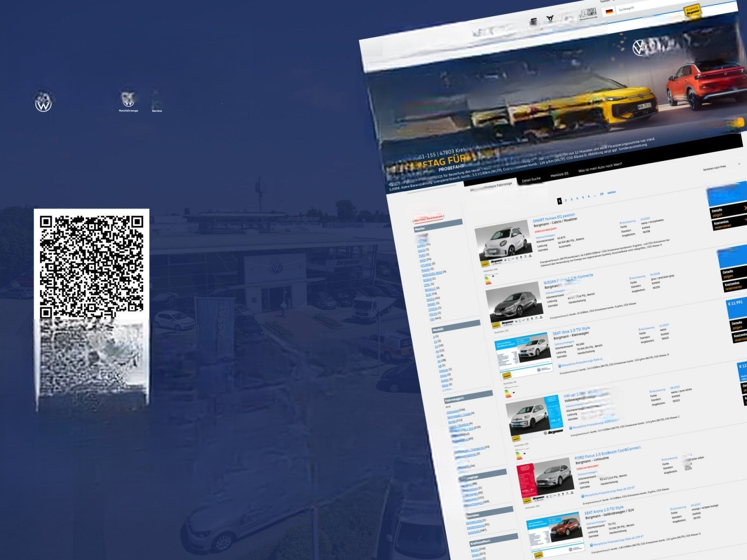This screenshot has height=560, width=747.
Task: Open the Merkliste (0) tab
Action: [559, 175]
